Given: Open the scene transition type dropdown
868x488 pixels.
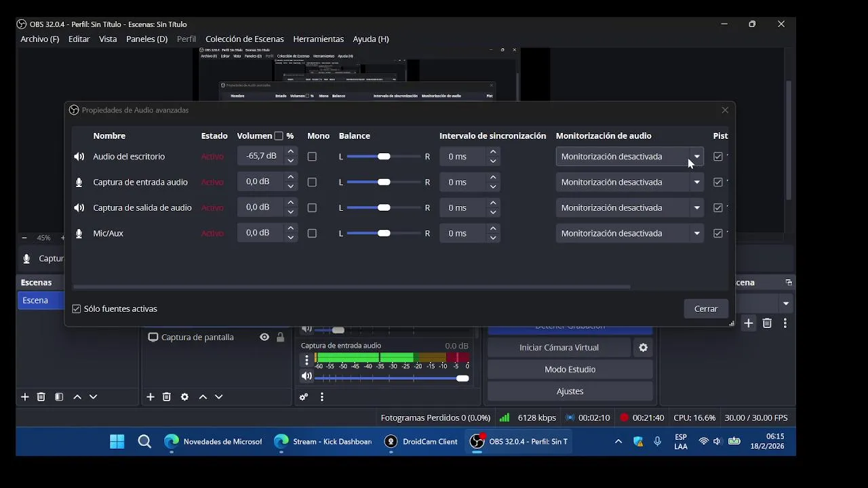Looking at the screenshot, I should coord(786,304).
